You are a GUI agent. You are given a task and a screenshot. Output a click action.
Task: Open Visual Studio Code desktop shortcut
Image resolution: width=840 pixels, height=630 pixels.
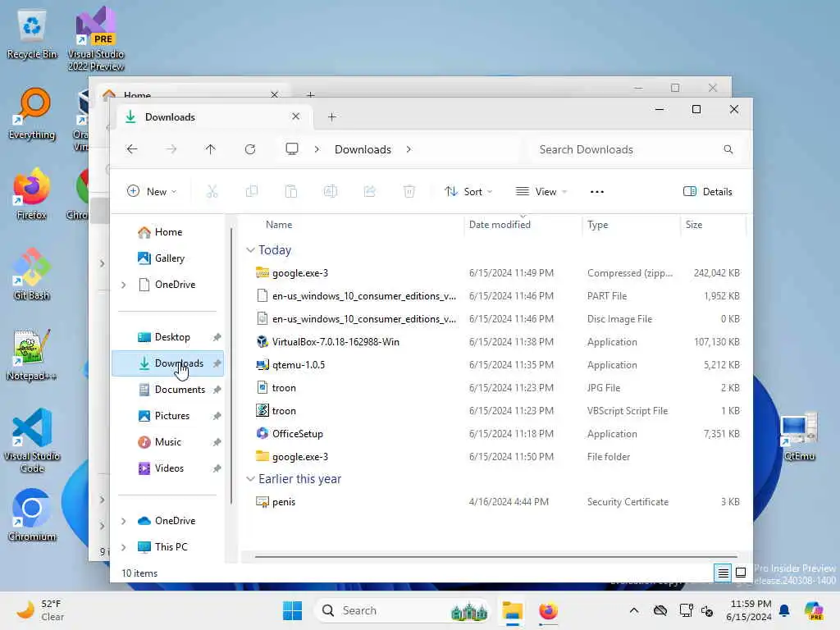pyautogui.click(x=32, y=441)
